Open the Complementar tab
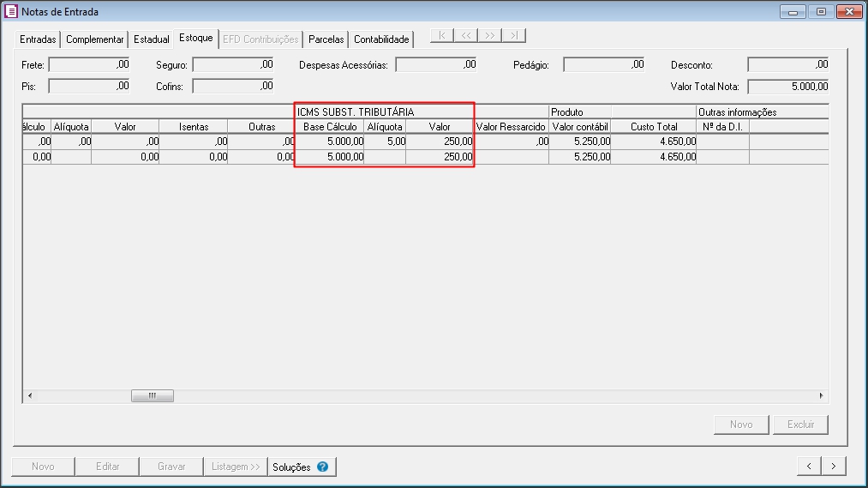 tap(95, 39)
